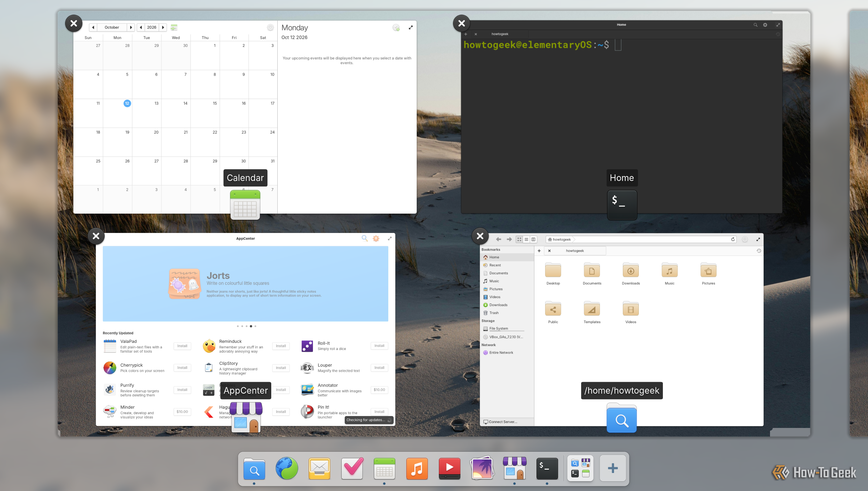Viewport: 868px width, 491px height.
Task: Buy Annotator for $10.00
Action: 379,390
